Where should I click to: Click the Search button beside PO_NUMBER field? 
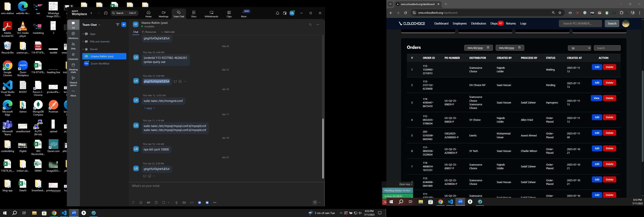(612, 24)
